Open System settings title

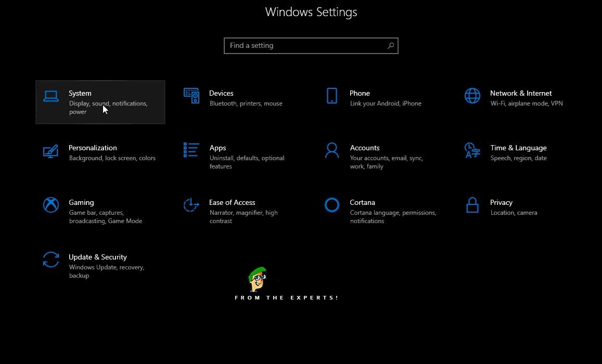click(x=80, y=93)
